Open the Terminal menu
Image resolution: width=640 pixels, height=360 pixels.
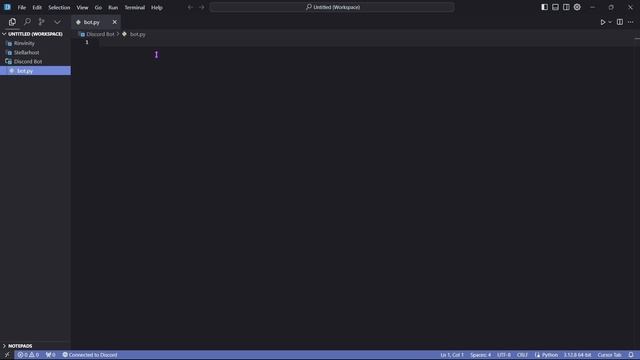click(135, 7)
